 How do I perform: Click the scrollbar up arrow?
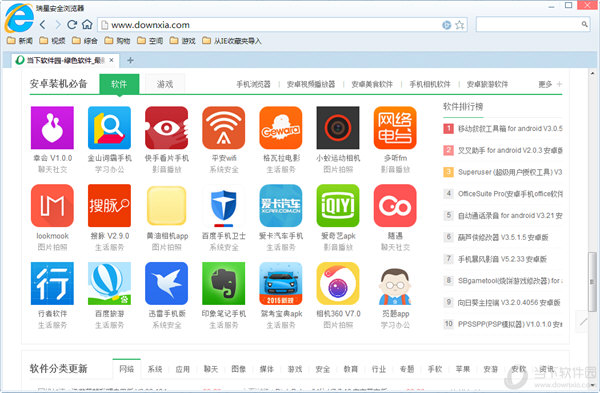pos(592,73)
